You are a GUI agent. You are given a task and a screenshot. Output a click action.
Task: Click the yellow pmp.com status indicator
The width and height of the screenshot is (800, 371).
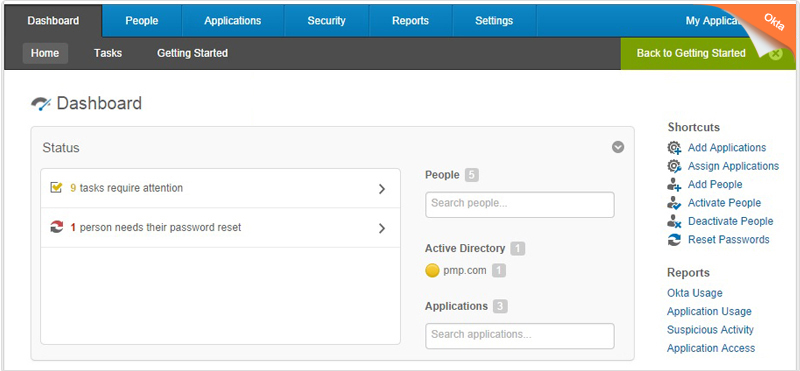point(432,270)
